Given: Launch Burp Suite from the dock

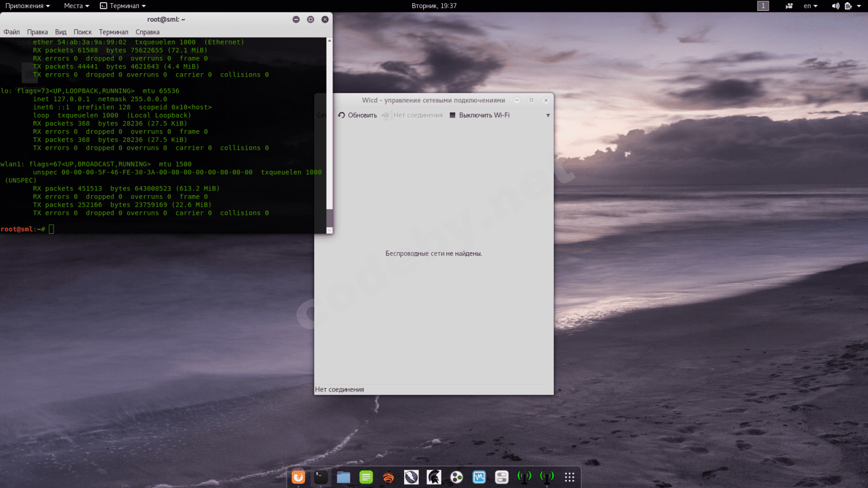Looking at the screenshot, I should coord(388,477).
